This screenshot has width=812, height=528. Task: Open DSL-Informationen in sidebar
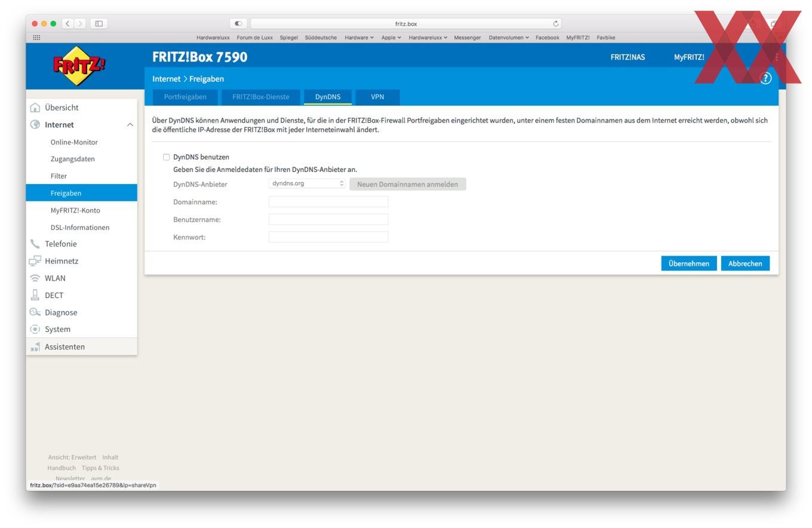click(x=81, y=228)
